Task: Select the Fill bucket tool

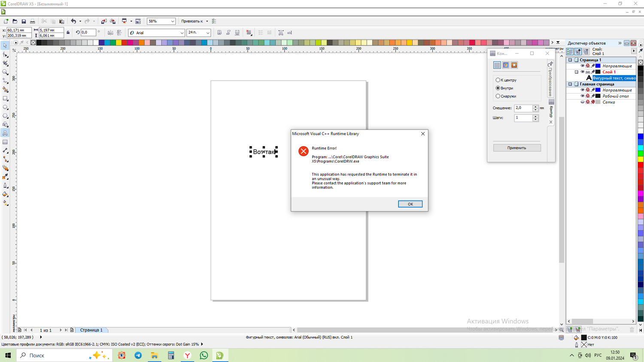Action: point(5,194)
